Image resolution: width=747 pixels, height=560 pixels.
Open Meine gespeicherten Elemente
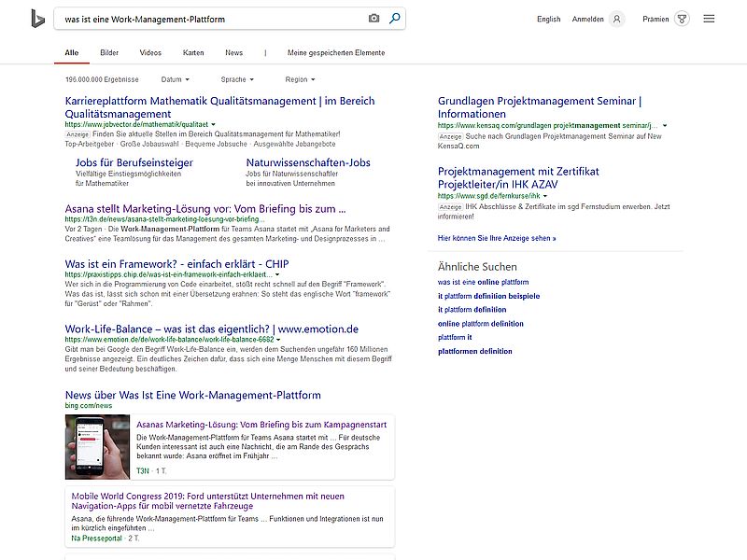(x=336, y=53)
